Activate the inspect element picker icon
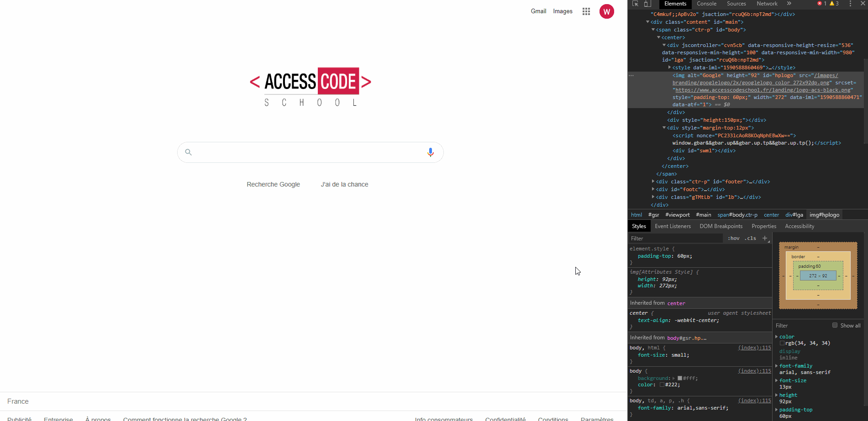 point(635,4)
